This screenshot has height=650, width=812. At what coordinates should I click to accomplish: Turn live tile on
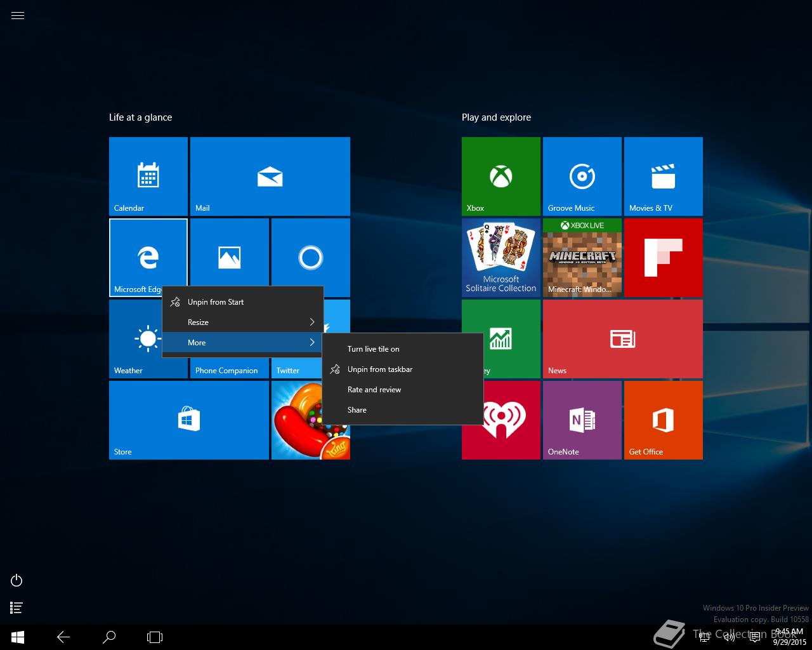(x=403, y=349)
